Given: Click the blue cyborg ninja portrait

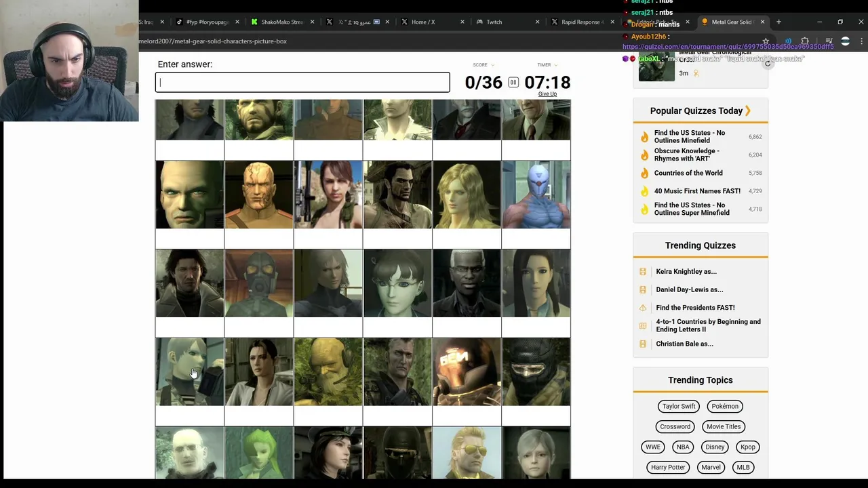Looking at the screenshot, I should (x=536, y=195).
